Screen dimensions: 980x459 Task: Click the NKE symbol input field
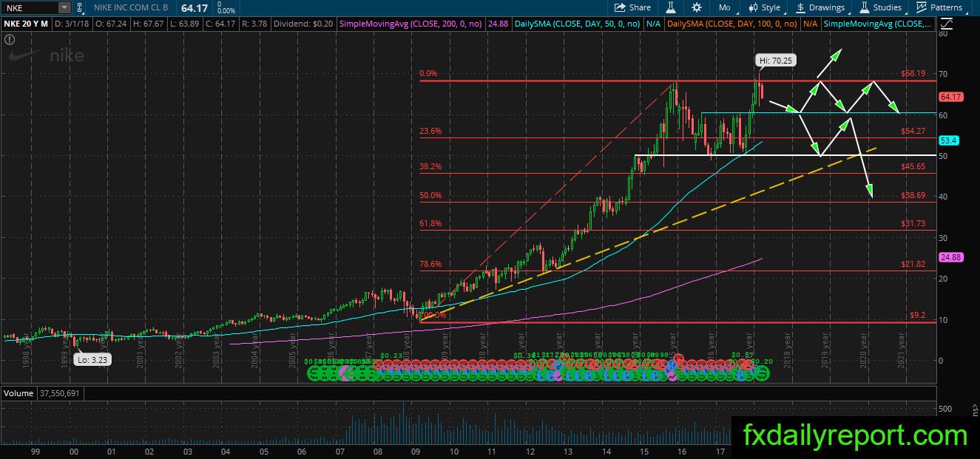pyautogui.click(x=30, y=7)
